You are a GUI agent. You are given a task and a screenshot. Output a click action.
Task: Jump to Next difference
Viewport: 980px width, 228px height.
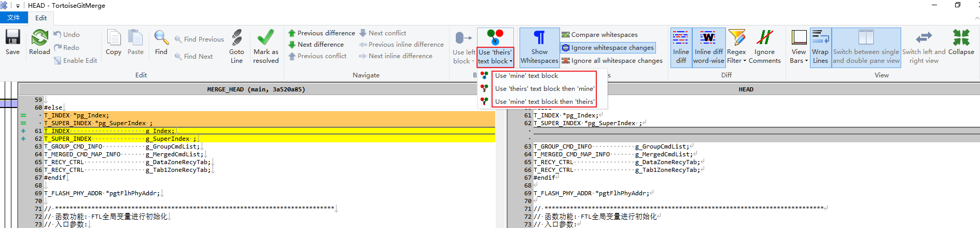click(x=316, y=44)
